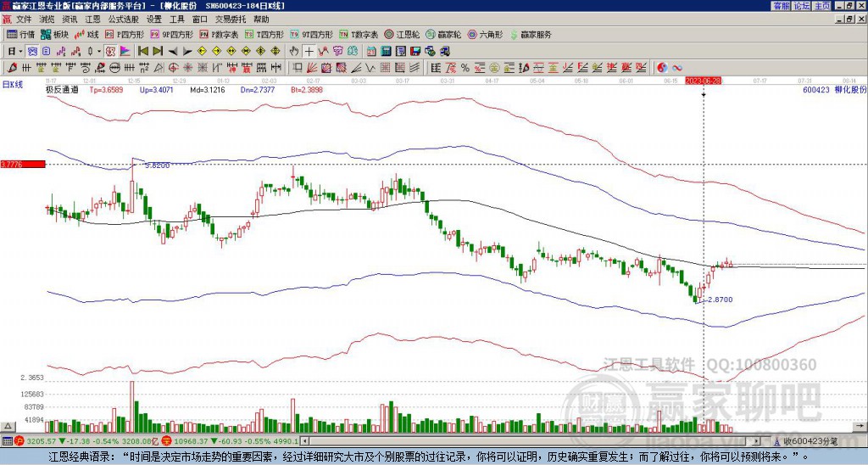Open the 公式选股 menu
The width and height of the screenshot is (868, 465).
(124, 20)
